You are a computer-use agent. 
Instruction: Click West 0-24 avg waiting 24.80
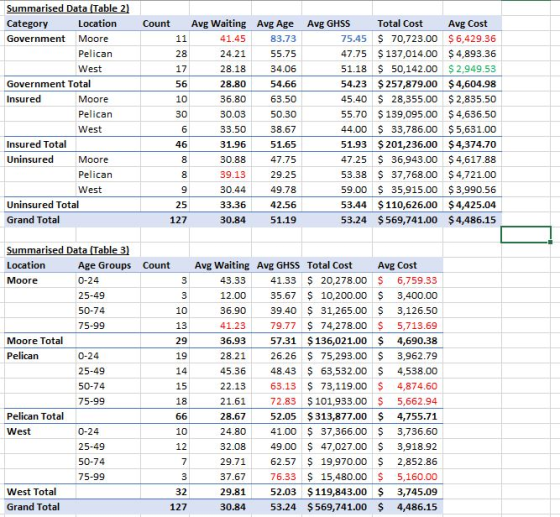tap(232, 431)
